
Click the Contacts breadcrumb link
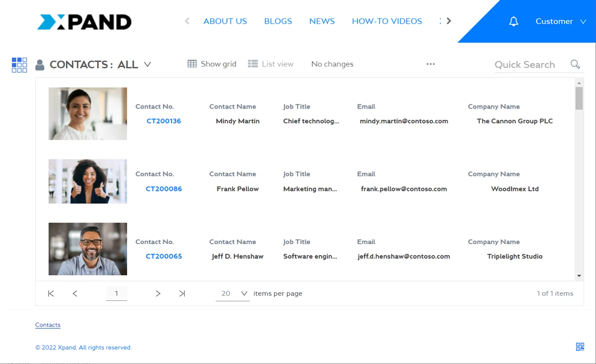tap(48, 325)
